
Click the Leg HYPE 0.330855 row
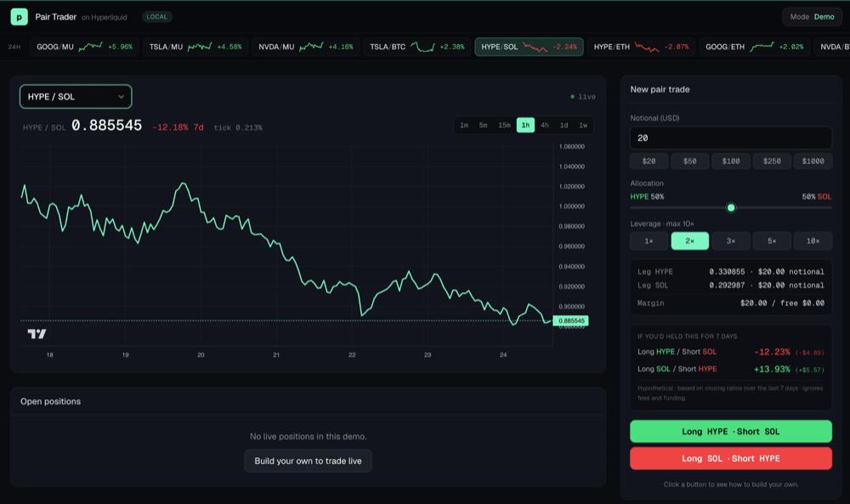[x=731, y=271]
